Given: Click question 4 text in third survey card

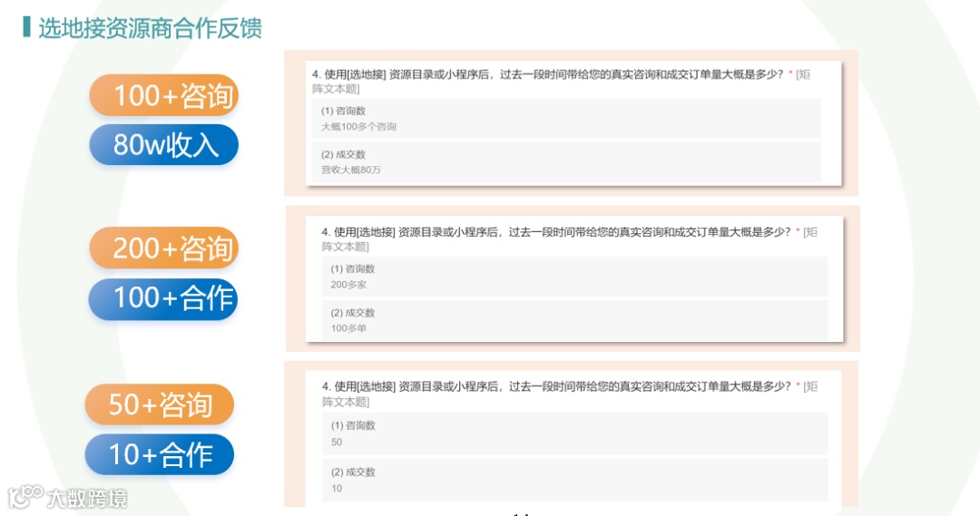Looking at the screenshot, I should click(x=570, y=394).
